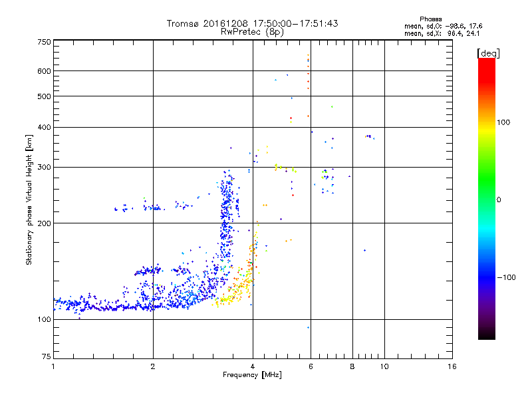Viewport: 532px width, 399px height.
Task: Click the green data point near 7 MHz around 460 km
Action: 332,107
